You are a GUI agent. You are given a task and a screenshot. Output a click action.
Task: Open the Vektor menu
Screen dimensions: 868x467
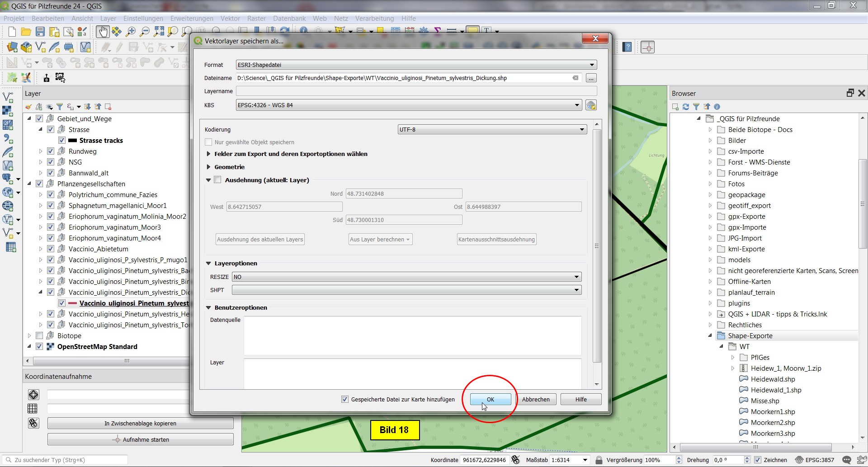(230, 19)
